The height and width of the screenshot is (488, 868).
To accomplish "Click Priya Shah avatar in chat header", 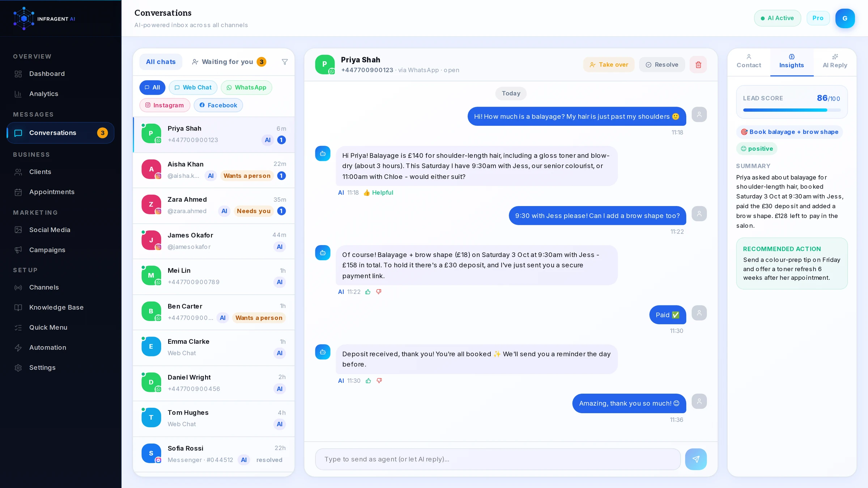I will pos(324,64).
